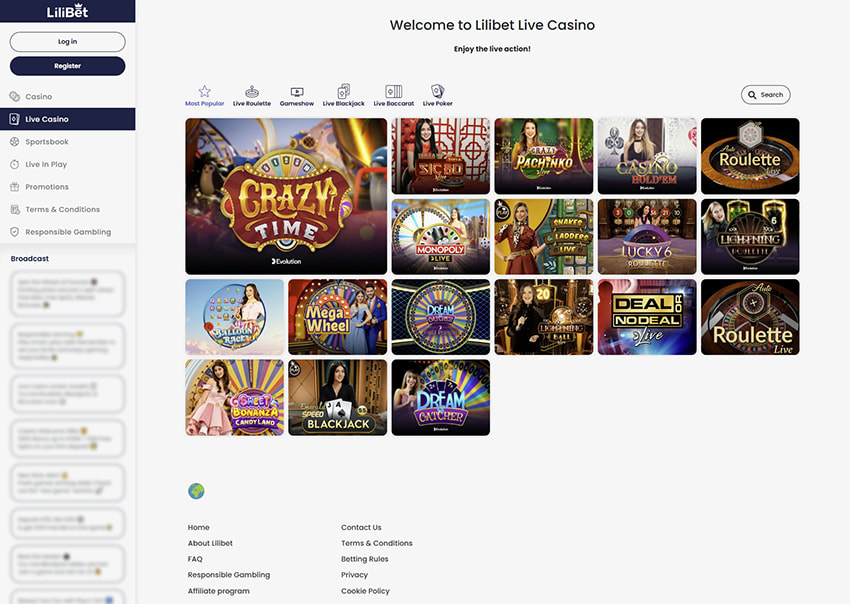This screenshot has height=604, width=850.
Task: Go to Sportsbook in sidebar
Action: [x=47, y=142]
